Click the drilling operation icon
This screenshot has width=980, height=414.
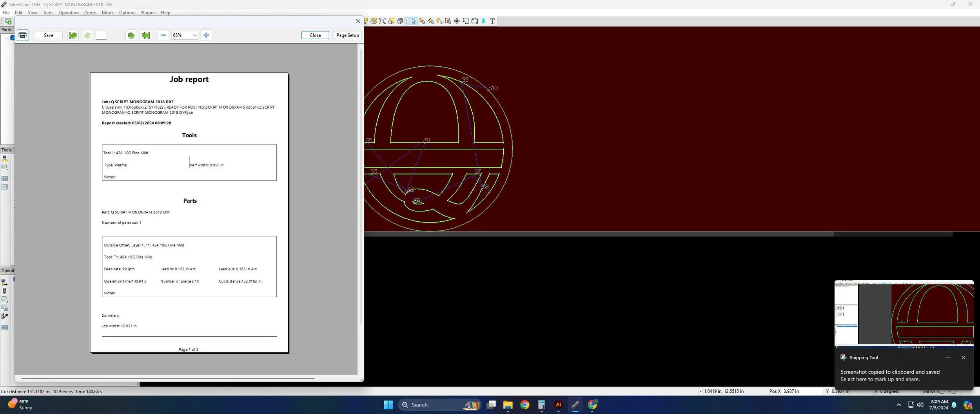pos(5,291)
